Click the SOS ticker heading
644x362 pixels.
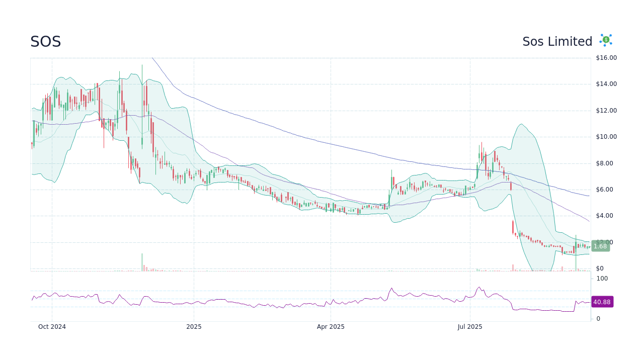pos(46,41)
